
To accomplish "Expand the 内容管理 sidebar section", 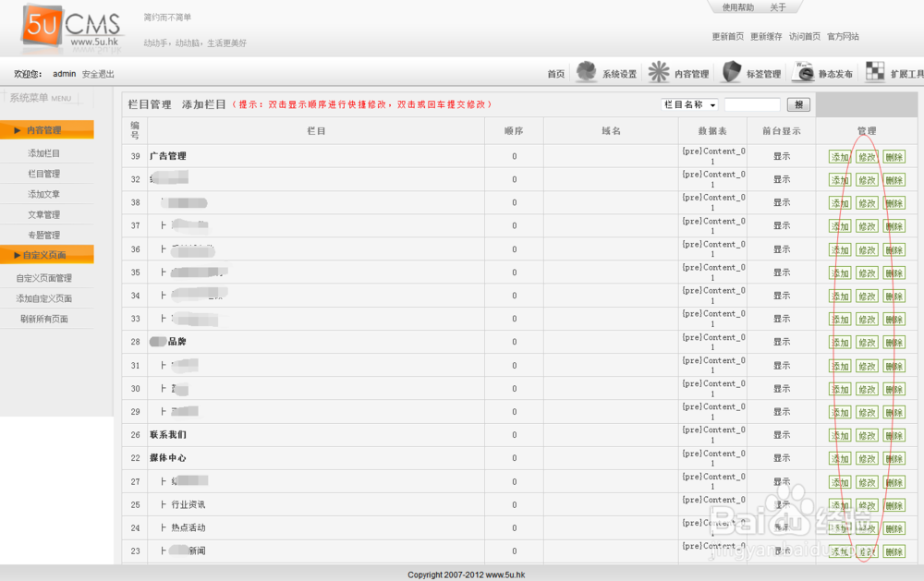I will click(x=46, y=129).
